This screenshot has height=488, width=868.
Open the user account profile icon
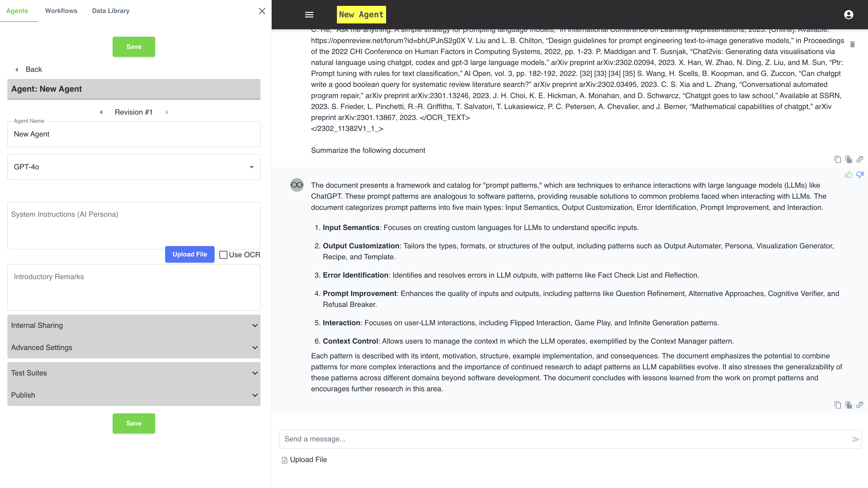click(x=848, y=15)
